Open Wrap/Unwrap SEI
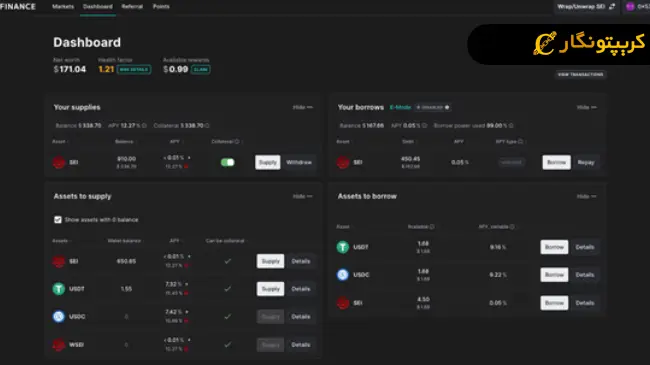This screenshot has height=365, width=650. pos(586,7)
